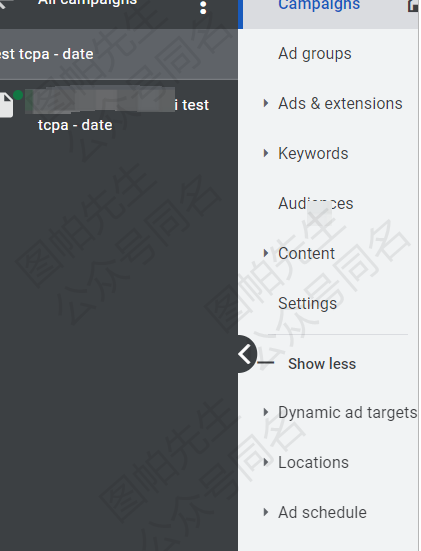Open the three-dot more options menu

[203, 7]
